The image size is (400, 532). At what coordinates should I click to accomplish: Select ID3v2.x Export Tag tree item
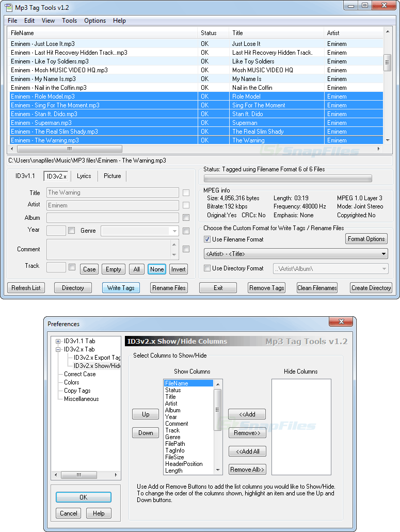click(x=97, y=358)
